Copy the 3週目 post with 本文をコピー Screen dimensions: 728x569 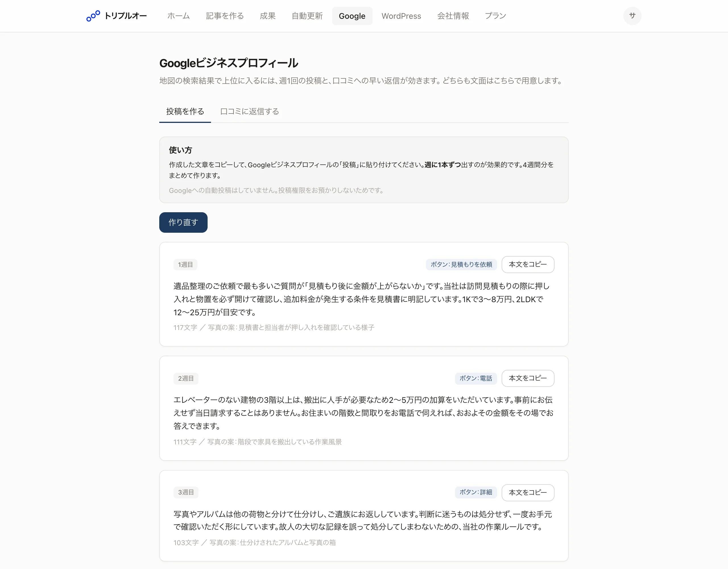coord(528,493)
